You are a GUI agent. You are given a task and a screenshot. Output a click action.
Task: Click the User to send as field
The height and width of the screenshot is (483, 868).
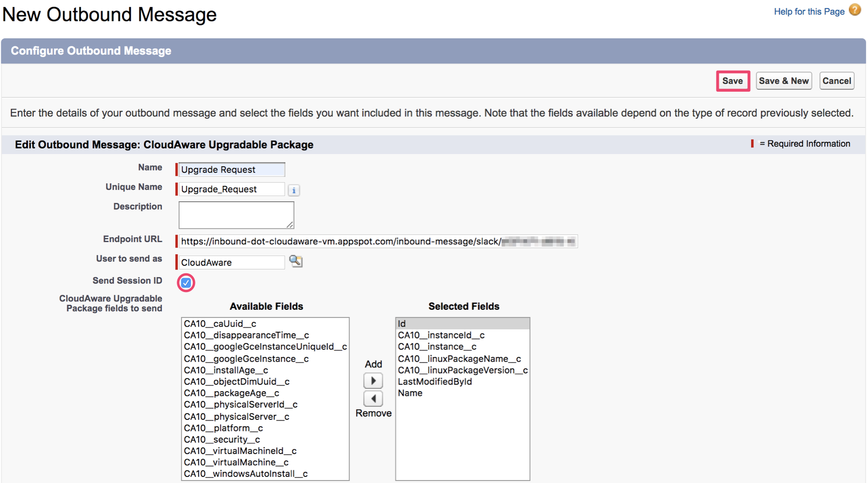(231, 263)
